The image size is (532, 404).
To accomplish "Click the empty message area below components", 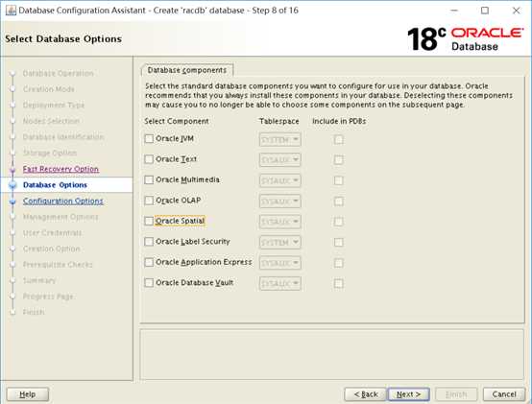I will click(332, 354).
